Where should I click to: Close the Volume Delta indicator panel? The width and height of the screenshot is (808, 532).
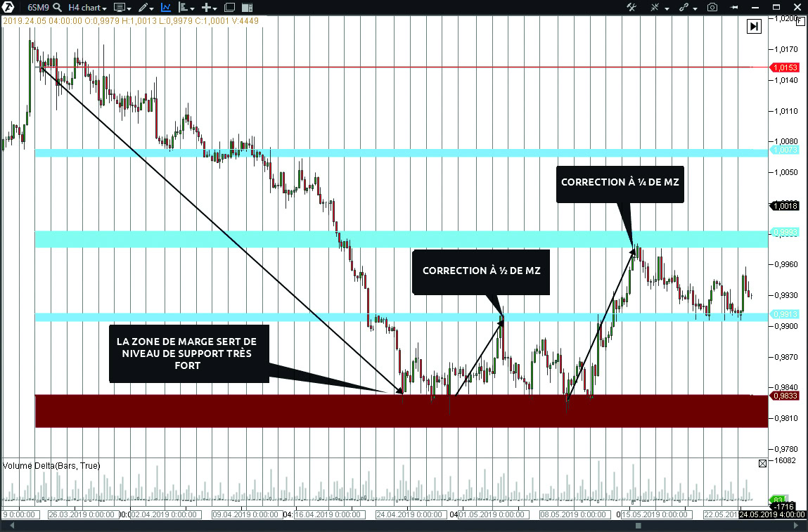[763, 463]
